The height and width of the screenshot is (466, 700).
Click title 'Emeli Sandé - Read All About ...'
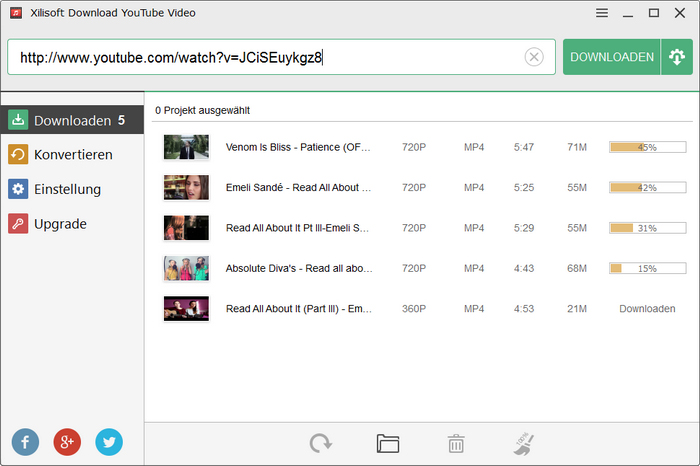pyautogui.click(x=298, y=187)
